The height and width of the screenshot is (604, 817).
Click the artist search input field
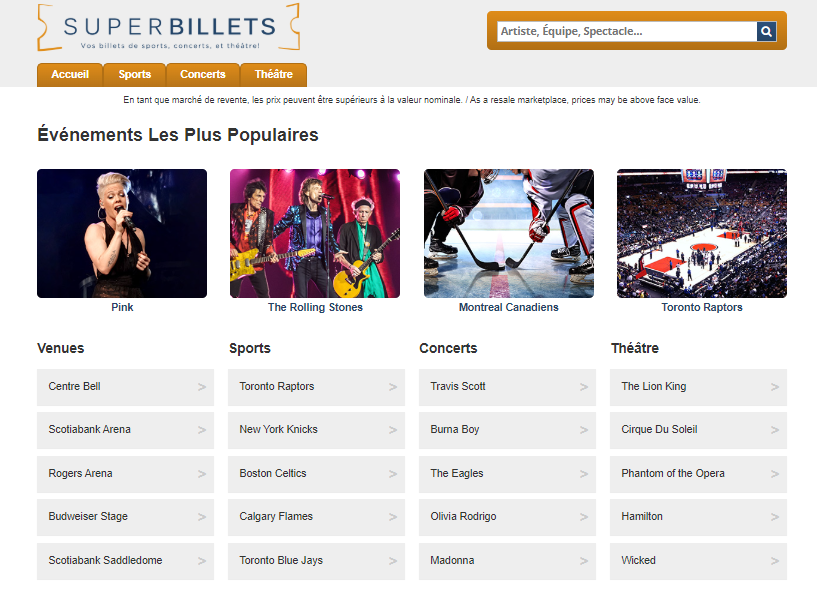[x=627, y=32]
